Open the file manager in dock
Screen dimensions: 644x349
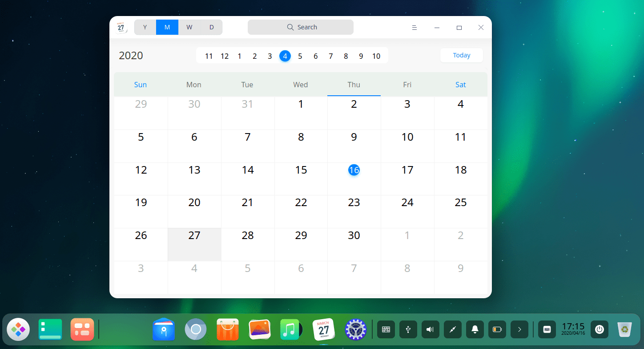pyautogui.click(x=164, y=330)
